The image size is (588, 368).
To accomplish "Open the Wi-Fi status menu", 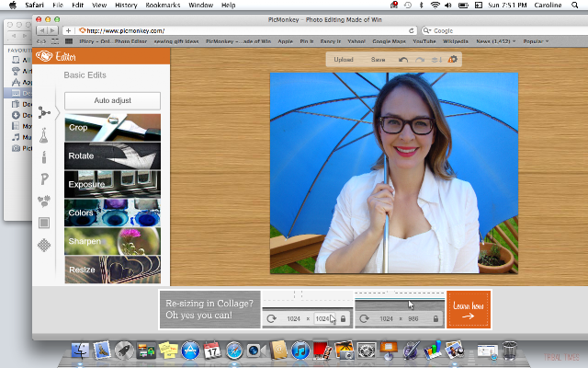I will click(435, 5).
